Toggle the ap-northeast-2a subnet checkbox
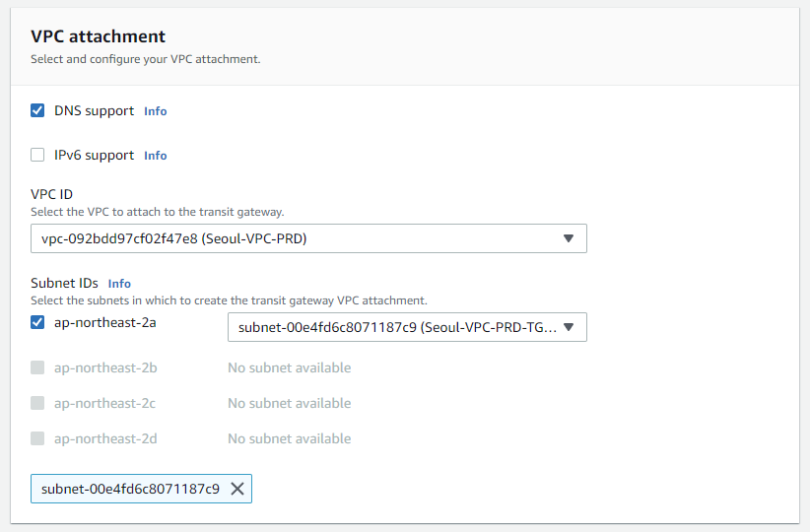This screenshot has height=532, width=810. pyautogui.click(x=37, y=322)
